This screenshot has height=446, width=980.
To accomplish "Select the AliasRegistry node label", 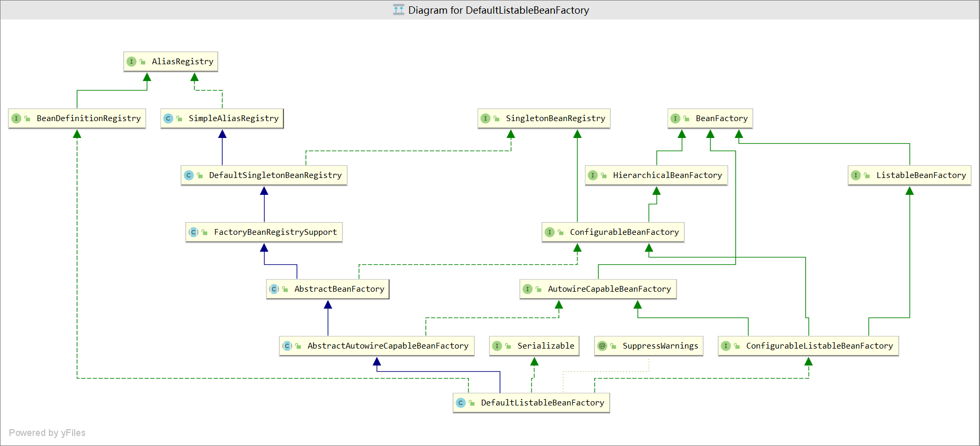I will click(x=183, y=62).
